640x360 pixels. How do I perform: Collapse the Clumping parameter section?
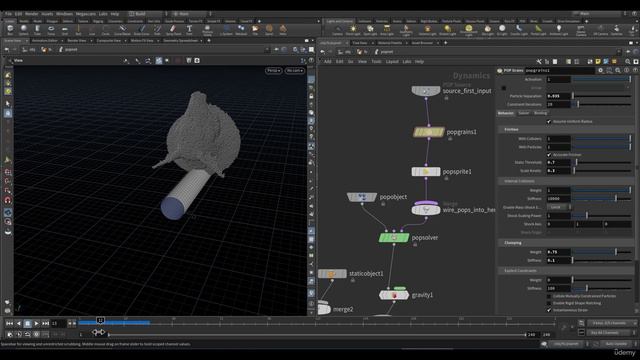[x=513, y=243]
